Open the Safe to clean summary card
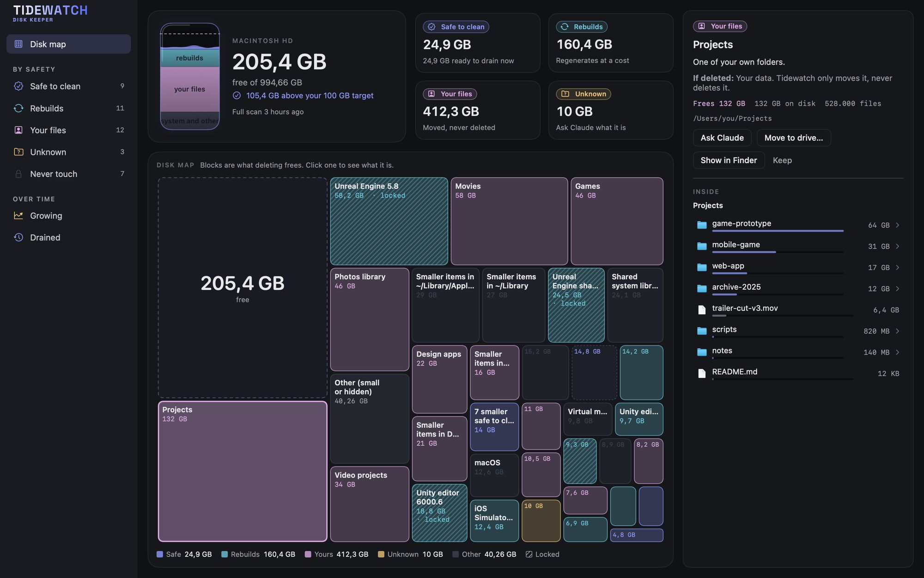Image resolution: width=924 pixels, height=578 pixels. click(x=478, y=43)
